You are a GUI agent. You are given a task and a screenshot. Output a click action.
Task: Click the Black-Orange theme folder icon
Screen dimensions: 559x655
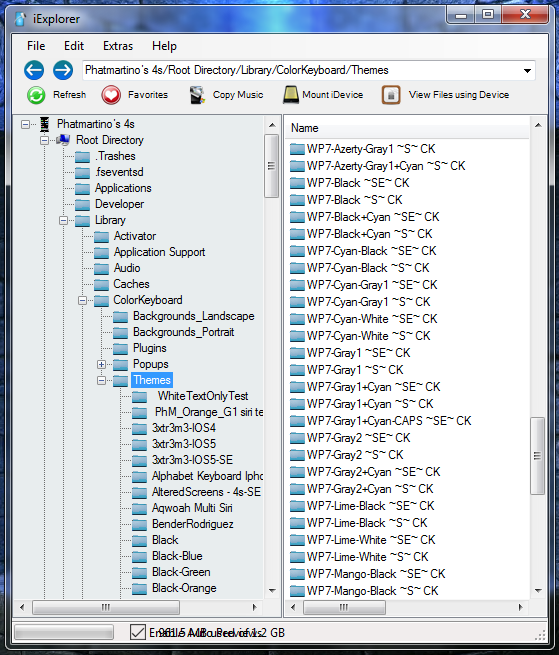pyautogui.click(x=140, y=589)
